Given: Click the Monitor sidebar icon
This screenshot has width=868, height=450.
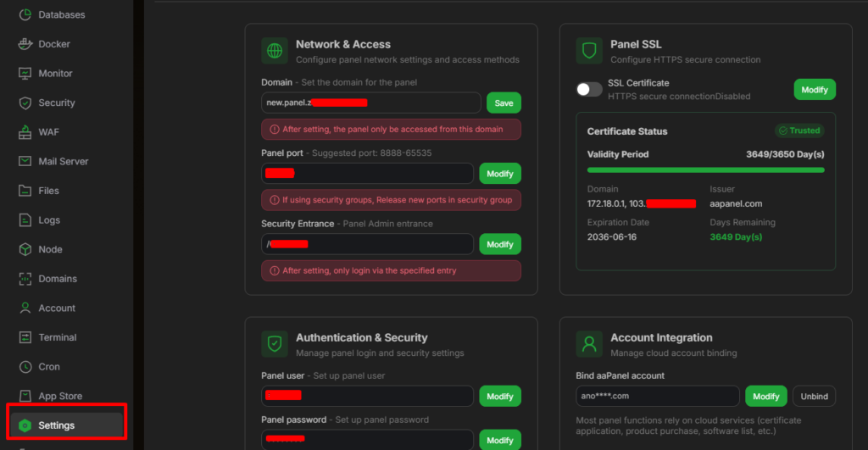Looking at the screenshot, I should click(25, 74).
